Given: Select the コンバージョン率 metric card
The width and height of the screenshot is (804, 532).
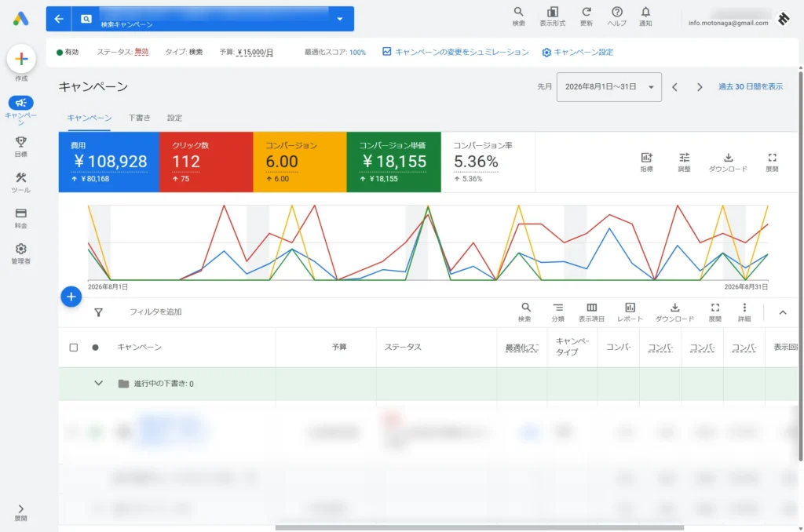Looking at the screenshot, I should (488, 162).
